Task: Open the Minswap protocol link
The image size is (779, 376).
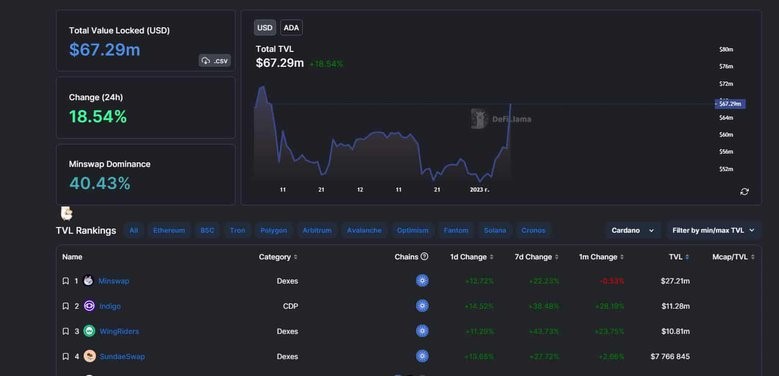Action: pyautogui.click(x=114, y=281)
